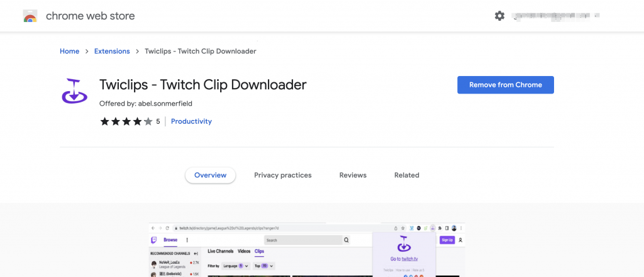The image size is (644, 277).
Task: Click the user icon beside Sign Up
Action: (460, 240)
